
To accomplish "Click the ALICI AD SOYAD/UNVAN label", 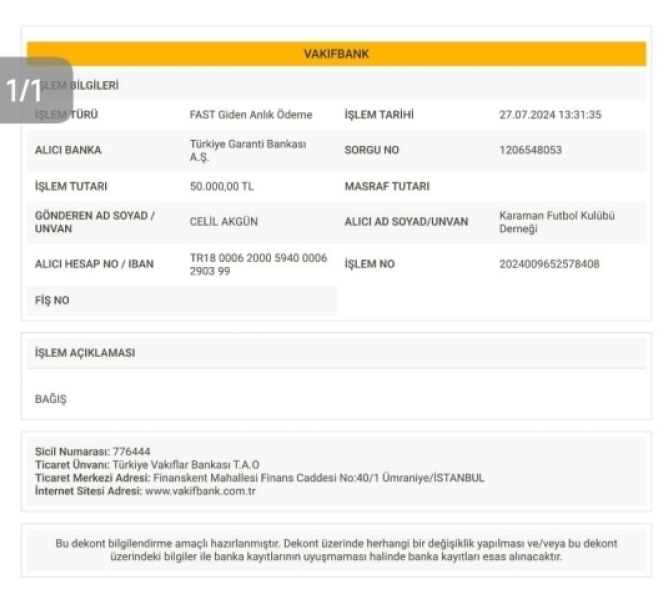I will coord(407,222).
